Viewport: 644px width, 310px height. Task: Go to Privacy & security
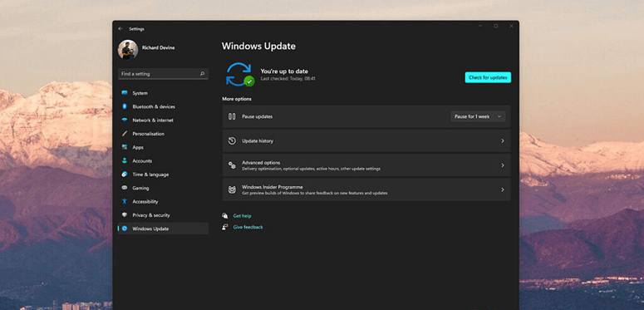tap(163, 215)
